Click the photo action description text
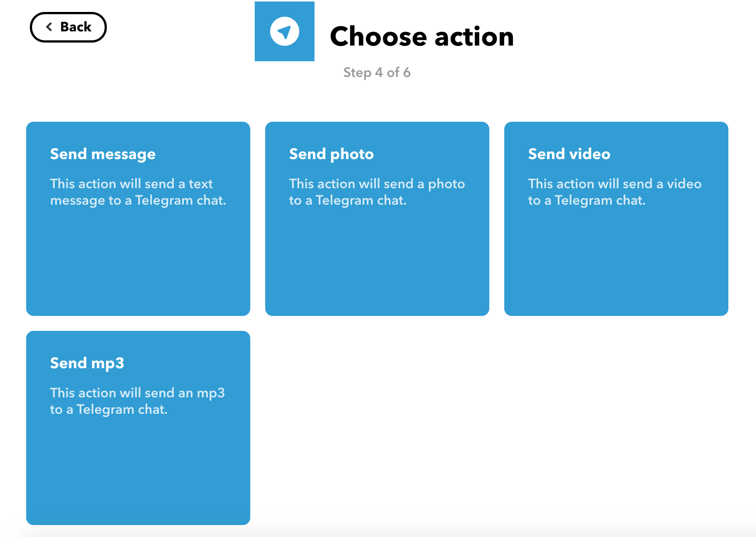Viewport: 756px width, 537px height. (377, 192)
